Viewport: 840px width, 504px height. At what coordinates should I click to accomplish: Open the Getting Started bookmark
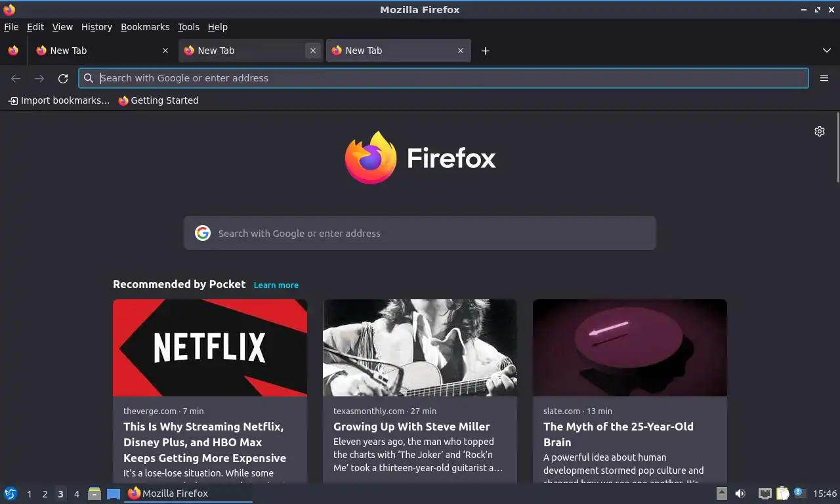pos(158,100)
